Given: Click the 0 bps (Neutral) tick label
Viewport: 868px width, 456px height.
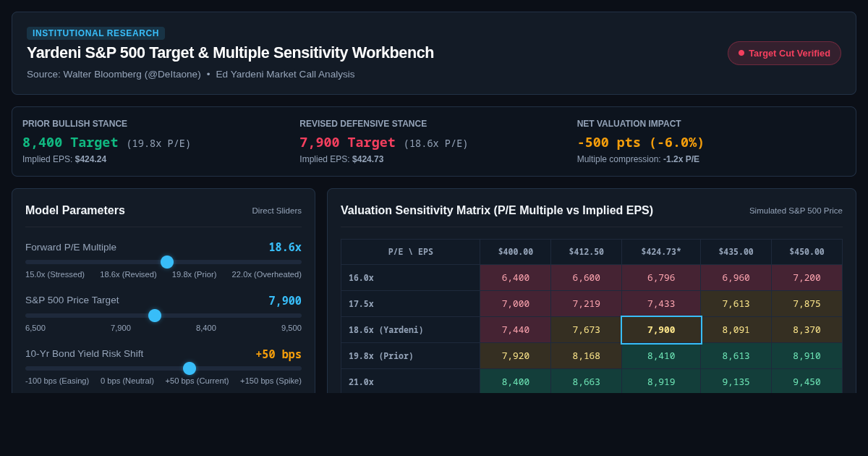Looking at the screenshot, I should point(127,381).
